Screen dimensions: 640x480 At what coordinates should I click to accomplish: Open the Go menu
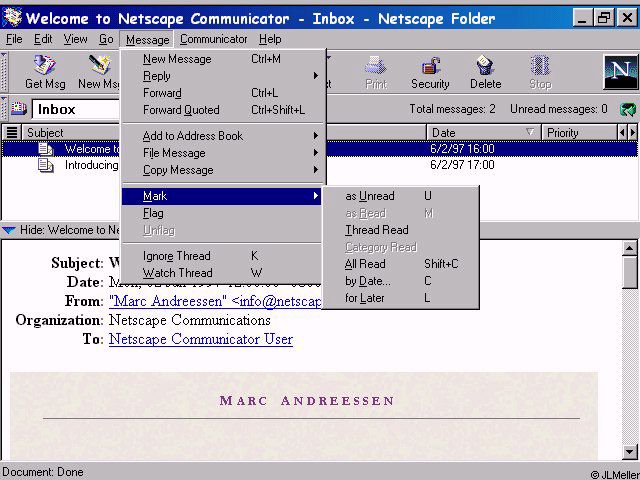[x=106, y=39]
